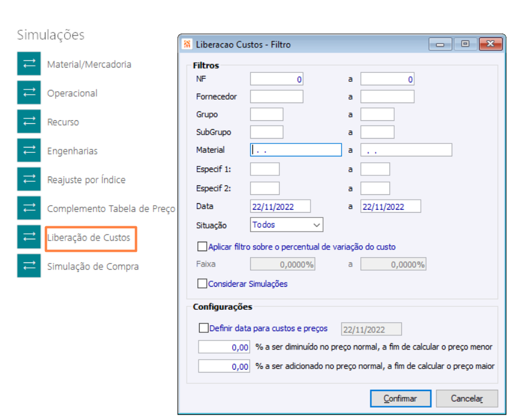This screenshot has height=420, width=515.
Task: Click the ending SubGrupo field
Action: click(377, 132)
